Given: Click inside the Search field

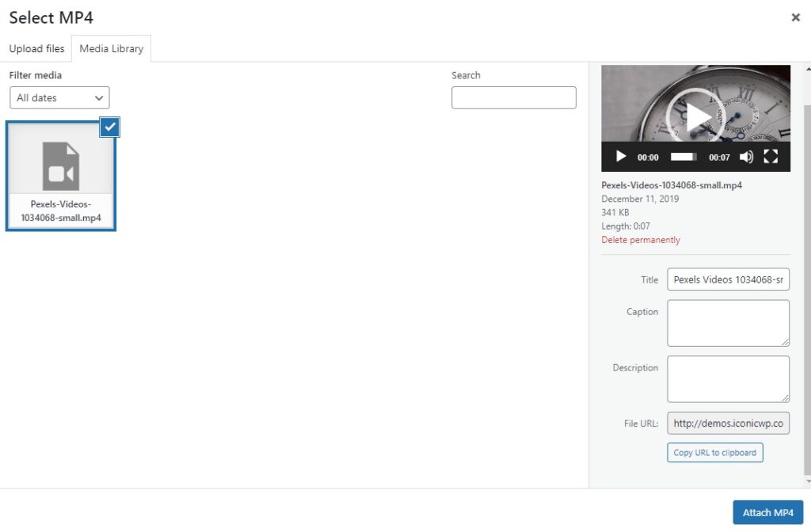Looking at the screenshot, I should pos(513,97).
